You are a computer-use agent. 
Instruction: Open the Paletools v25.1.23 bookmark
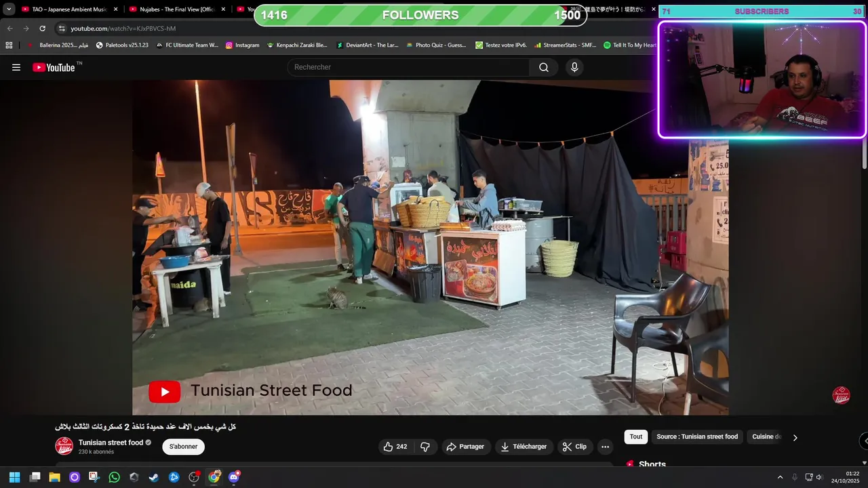122,45
